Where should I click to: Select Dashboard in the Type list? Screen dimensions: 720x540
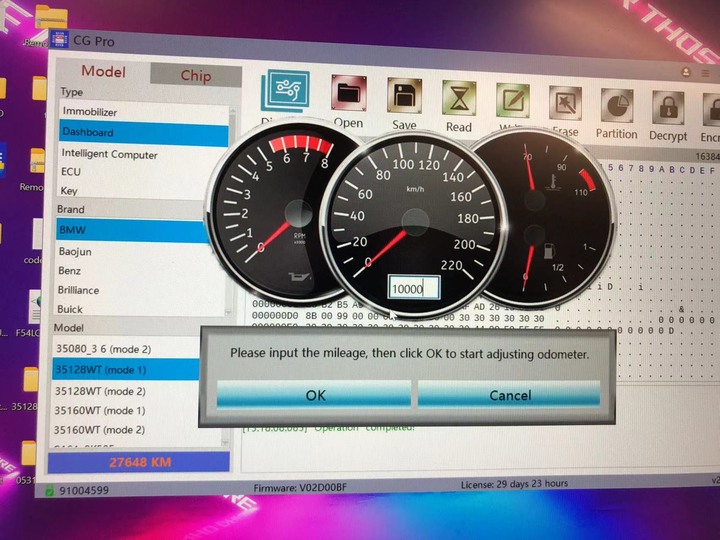click(x=143, y=133)
